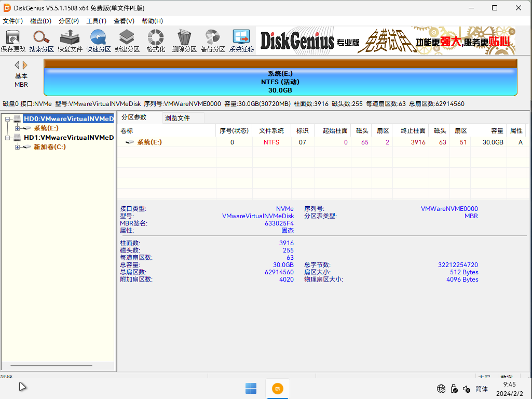Expand the 系统(E:) tree node

17,128
